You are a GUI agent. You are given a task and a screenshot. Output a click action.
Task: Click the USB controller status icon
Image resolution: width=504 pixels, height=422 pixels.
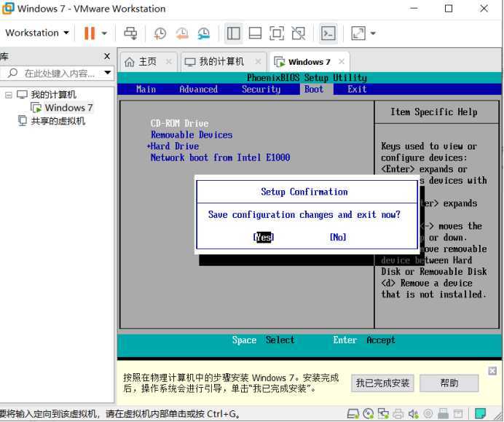coord(428,413)
